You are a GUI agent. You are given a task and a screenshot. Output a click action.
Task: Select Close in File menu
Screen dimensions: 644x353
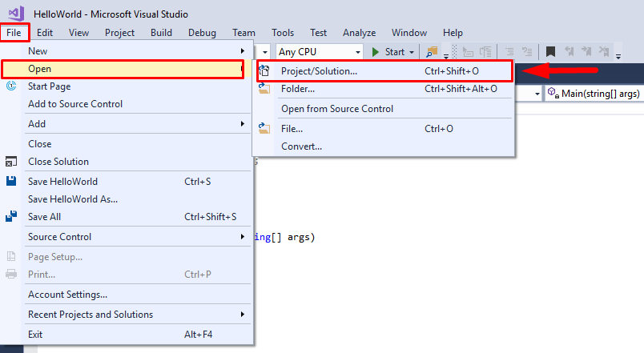click(x=127, y=143)
